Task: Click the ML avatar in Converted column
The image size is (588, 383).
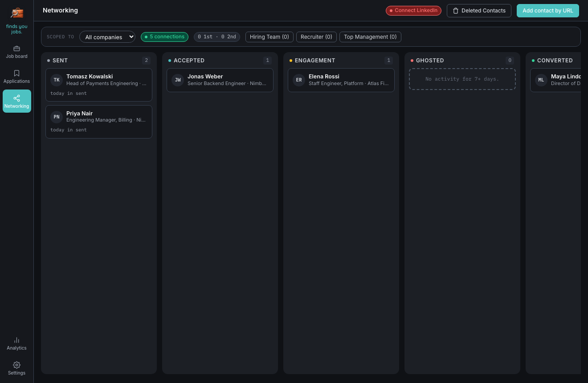Action: pyautogui.click(x=541, y=80)
